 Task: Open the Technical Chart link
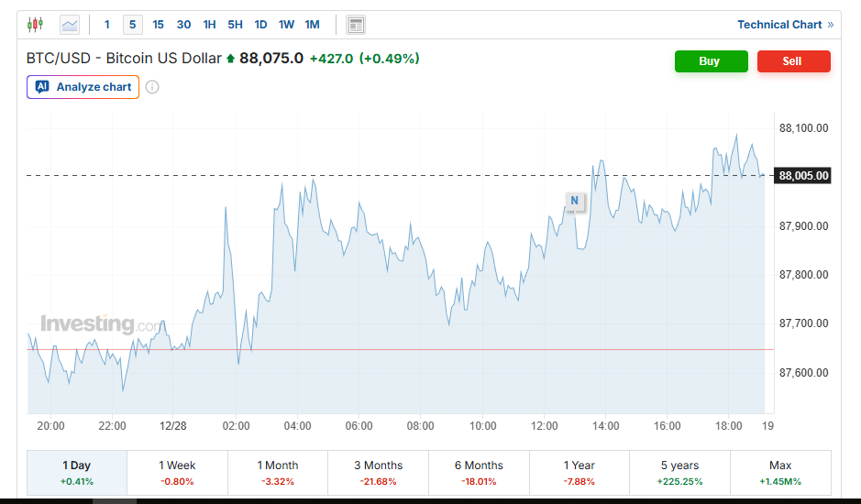point(785,25)
